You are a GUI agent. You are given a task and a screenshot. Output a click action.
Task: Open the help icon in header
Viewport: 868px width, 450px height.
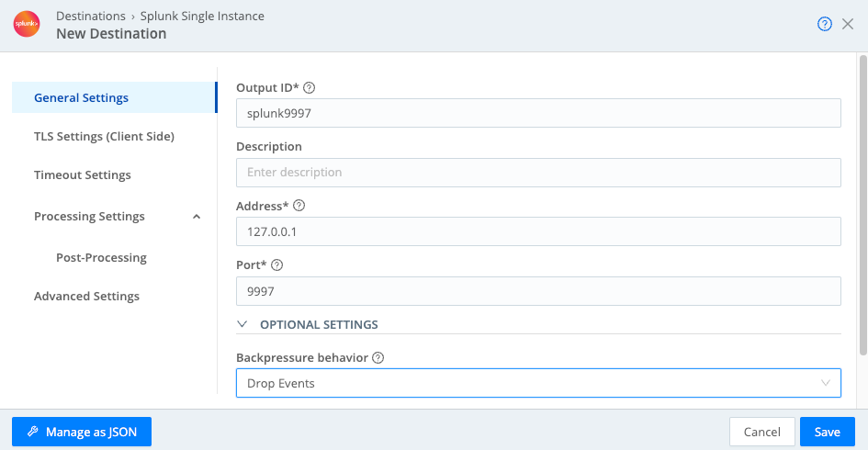(x=824, y=24)
